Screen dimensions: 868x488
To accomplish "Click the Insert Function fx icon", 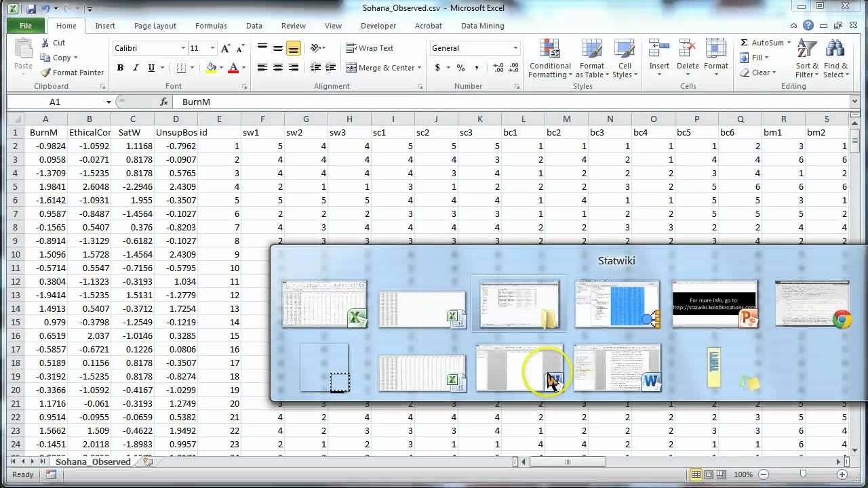I will coord(164,102).
